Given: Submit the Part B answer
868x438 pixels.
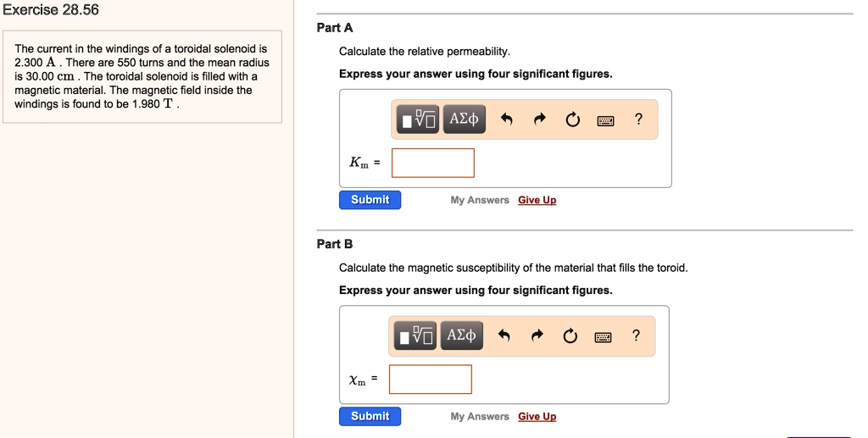Looking at the screenshot, I should [370, 416].
